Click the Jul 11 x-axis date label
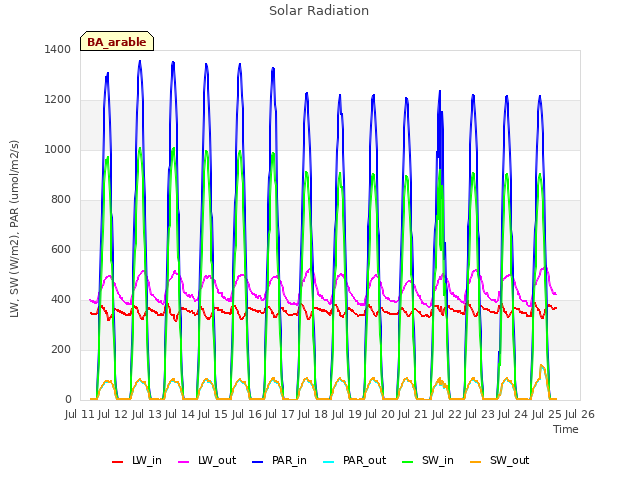 tap(80, 415)
